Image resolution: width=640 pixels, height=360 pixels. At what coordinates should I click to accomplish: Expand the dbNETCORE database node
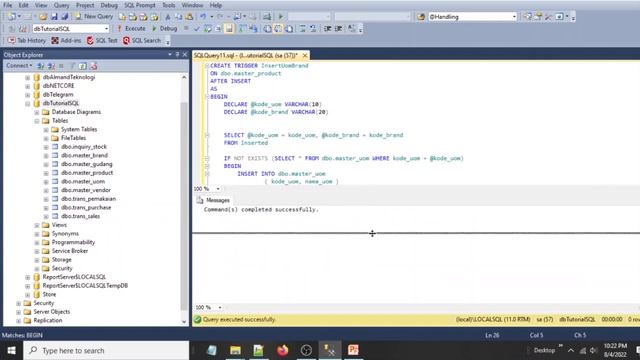pos(28,86)
